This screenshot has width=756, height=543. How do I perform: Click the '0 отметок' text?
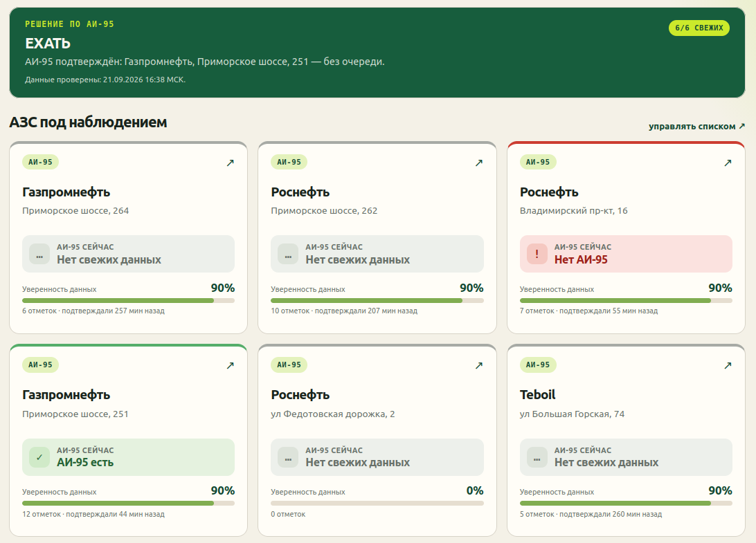288,514
